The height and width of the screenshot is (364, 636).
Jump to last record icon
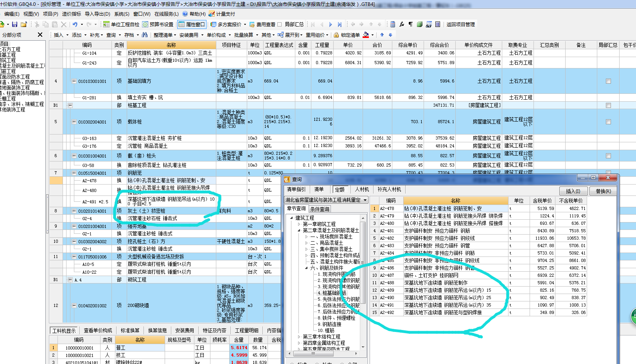(340, 24)
